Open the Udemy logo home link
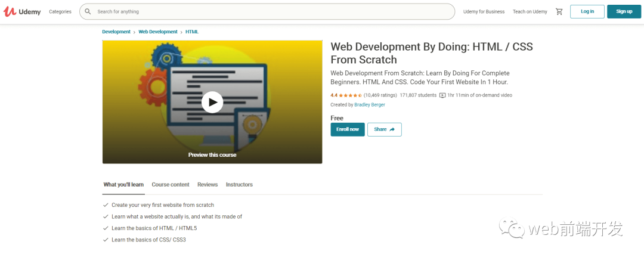The image size is (644, 257). [22, 11]
